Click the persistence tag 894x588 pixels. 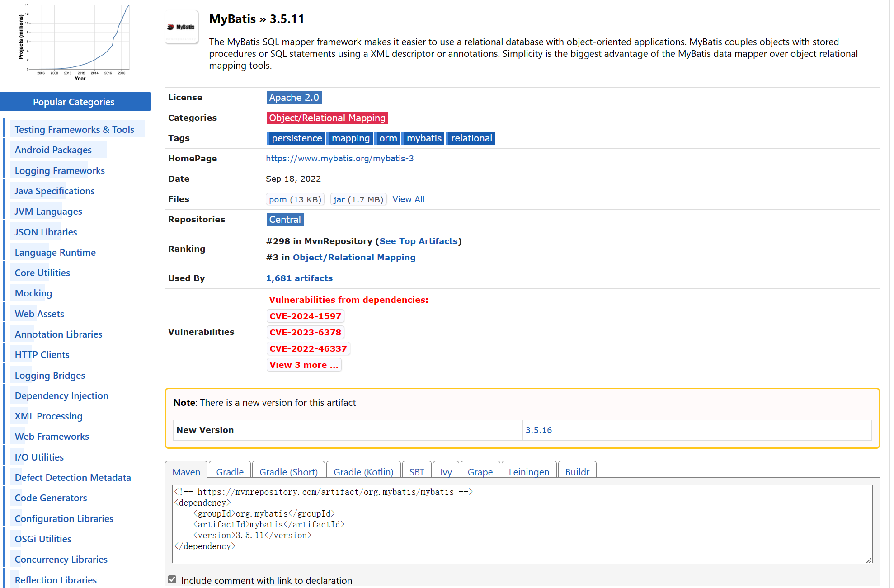pos(296,138)
